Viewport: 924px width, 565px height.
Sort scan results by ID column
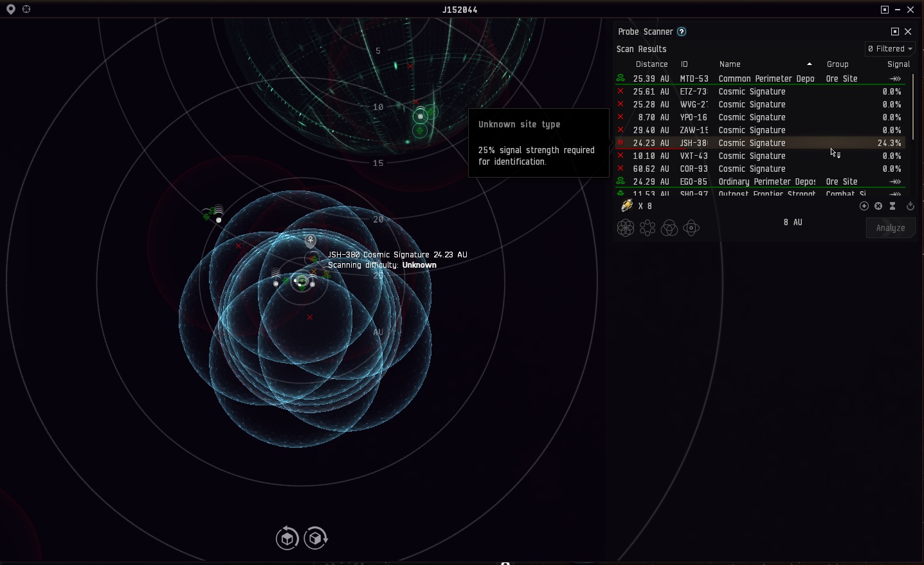click(x=684, y=64)
